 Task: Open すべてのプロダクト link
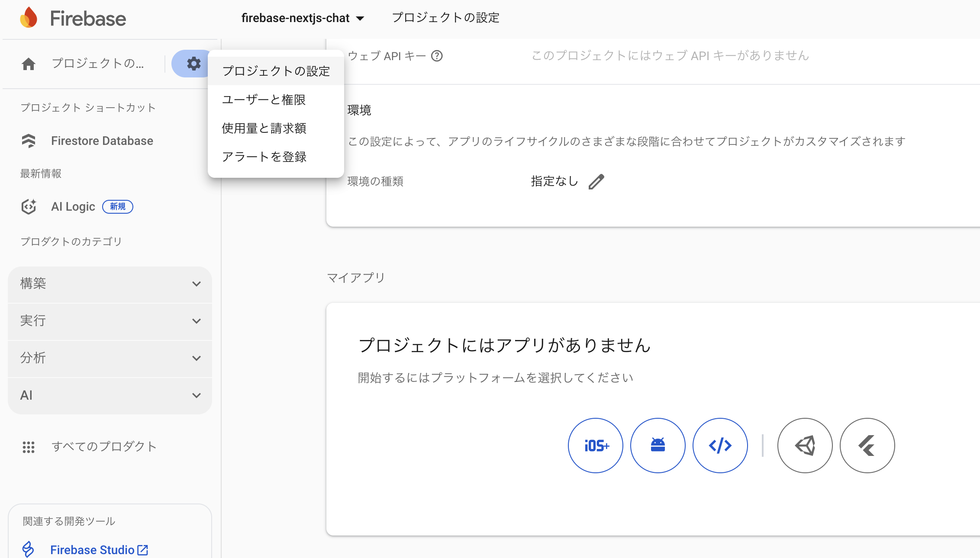tap(104, 446)
